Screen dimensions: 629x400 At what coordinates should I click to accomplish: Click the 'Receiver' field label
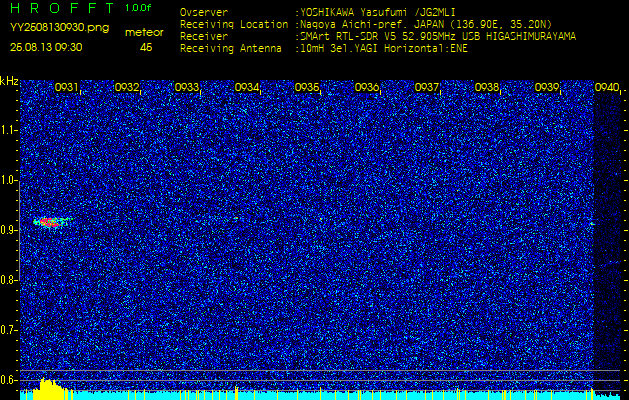(204, 37)
